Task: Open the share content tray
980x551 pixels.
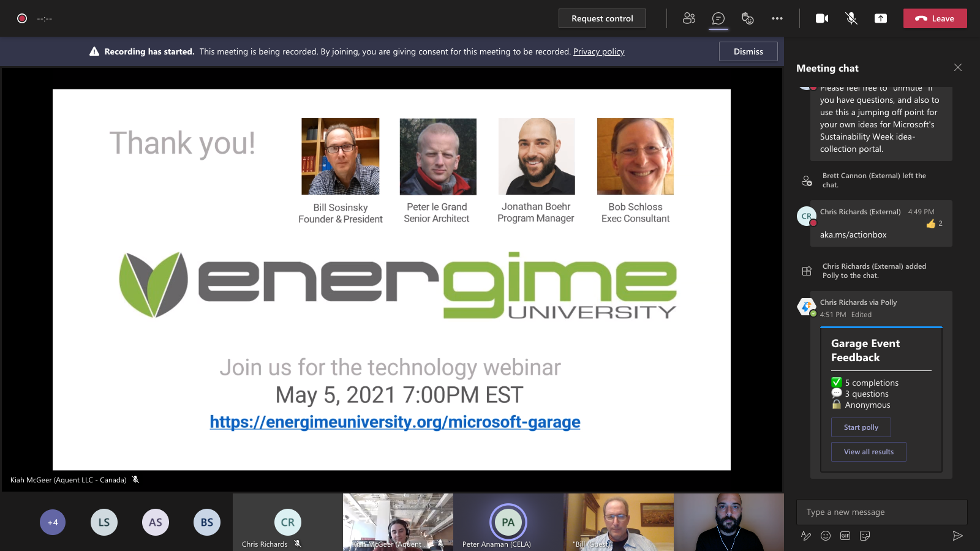Action: click(881, 18)
